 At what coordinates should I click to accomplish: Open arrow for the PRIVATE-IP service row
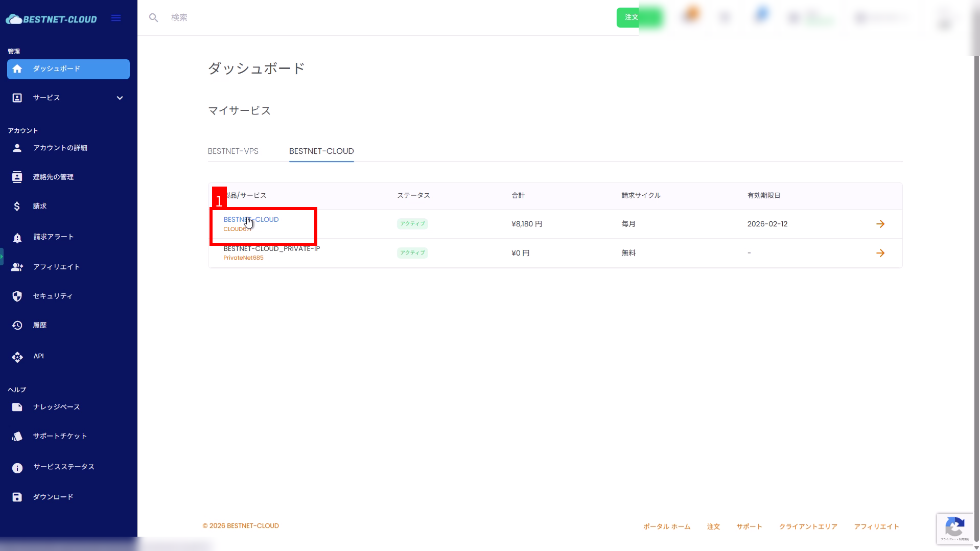pos(880,253)
